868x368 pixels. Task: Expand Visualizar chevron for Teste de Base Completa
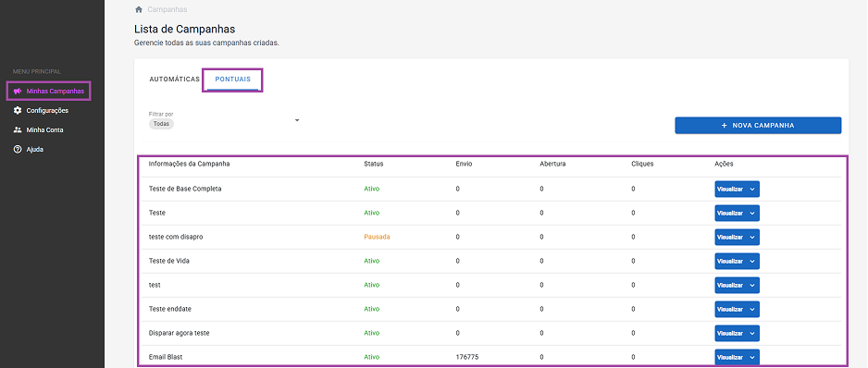pyautogui.click(x=752, y=189)
